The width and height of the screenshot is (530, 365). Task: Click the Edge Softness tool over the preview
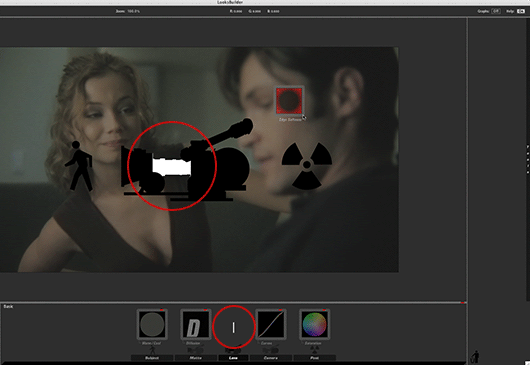[289, 101]
